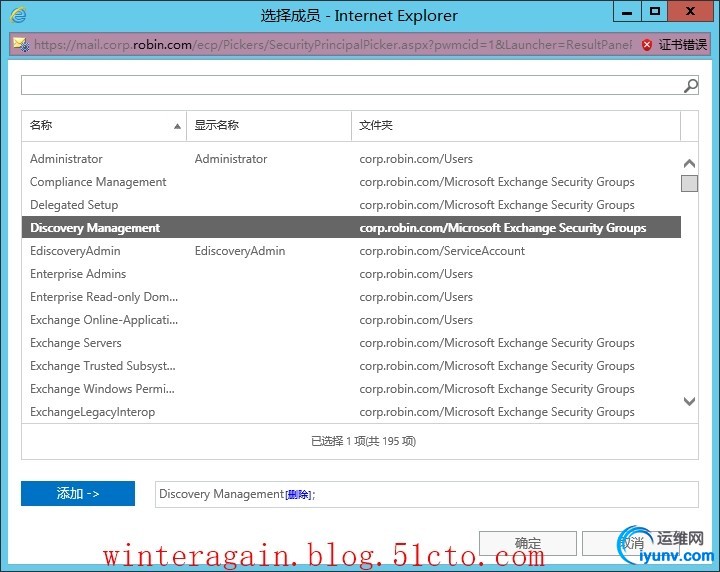Click the Internet Explorer logo in title bar
This screenshot has width=720, height=572.
point(18,15)
